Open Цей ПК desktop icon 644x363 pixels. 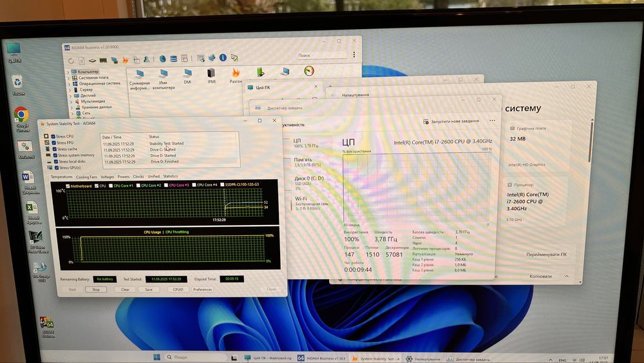[14, 53]
